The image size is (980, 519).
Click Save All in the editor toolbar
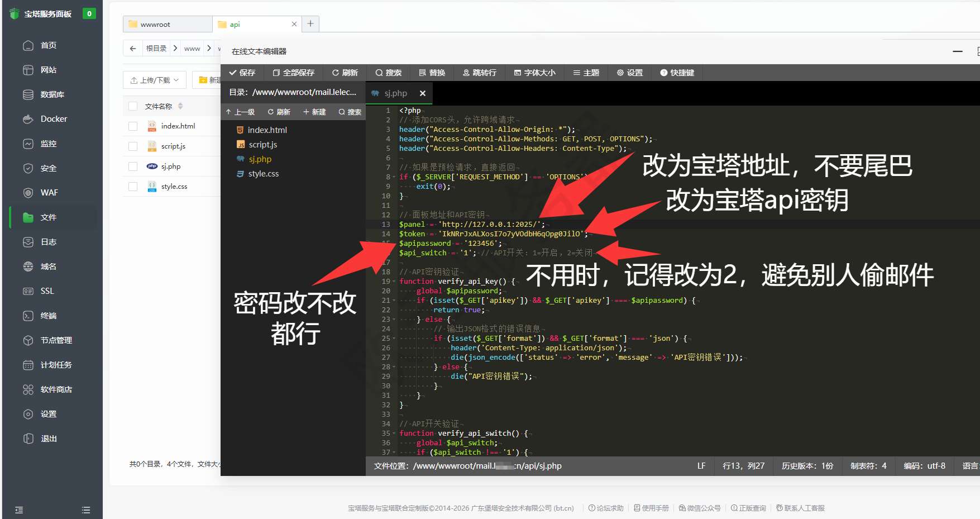pyautogui.click(x=293, y=73)
